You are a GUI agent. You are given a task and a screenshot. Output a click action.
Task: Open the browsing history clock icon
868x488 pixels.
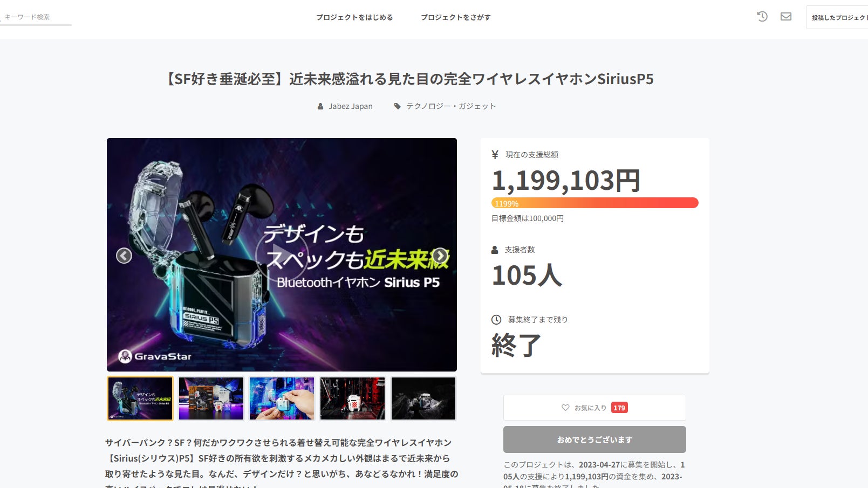[762, 17]
